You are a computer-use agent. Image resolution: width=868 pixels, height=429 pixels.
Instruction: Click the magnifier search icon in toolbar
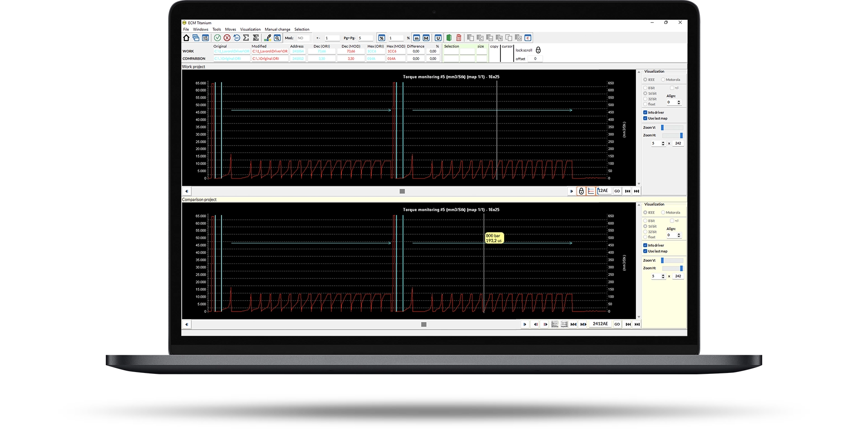(277, 38)
